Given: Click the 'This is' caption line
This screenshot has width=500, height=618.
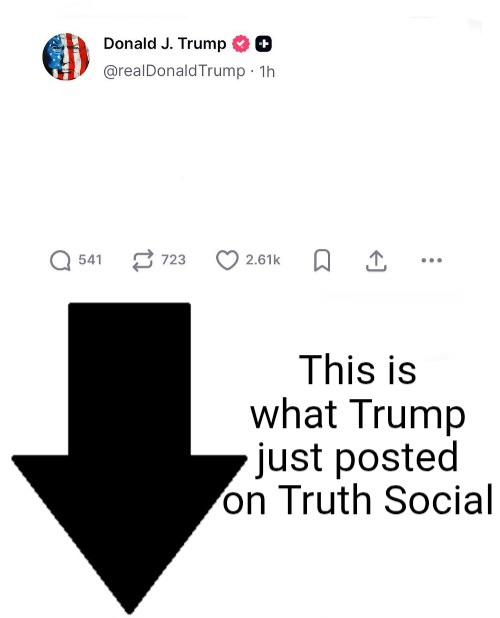Looking at the screenshot, I should pos(357,369).
